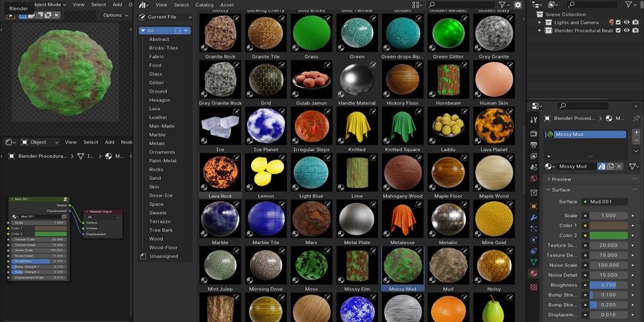Image resolution: width=644 pixels, height=322 pixels.
Task: Click the asset browser search field
Action: point(459,5)
